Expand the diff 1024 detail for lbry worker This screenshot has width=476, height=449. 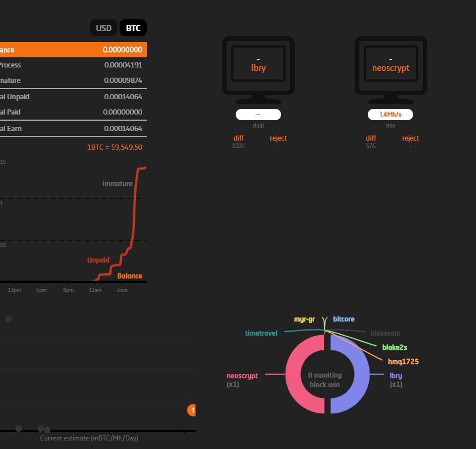click(x=238, y=141)
